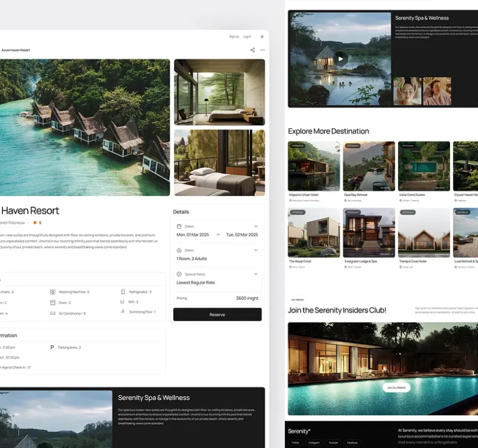The height and width of the screenshot is (448, 478).
Task: Select the Evergreen Lodge & Spa thumbnail
Action: pos(369,233)
